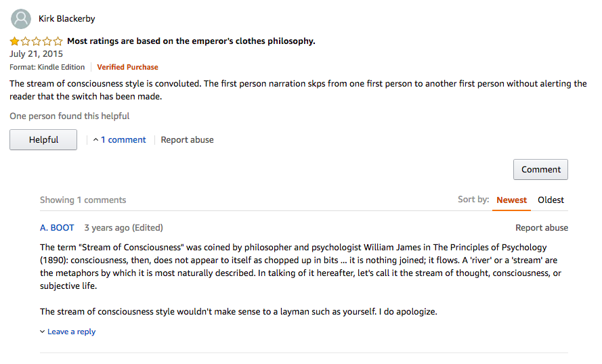Viewport: 602px width, 364px height.
Task: Open the review title about emperor's clothes
Action: tap(191, 41)
